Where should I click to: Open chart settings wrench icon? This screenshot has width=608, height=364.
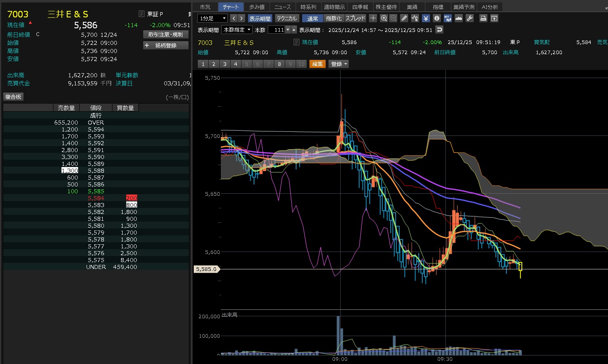tap(470, 18)
